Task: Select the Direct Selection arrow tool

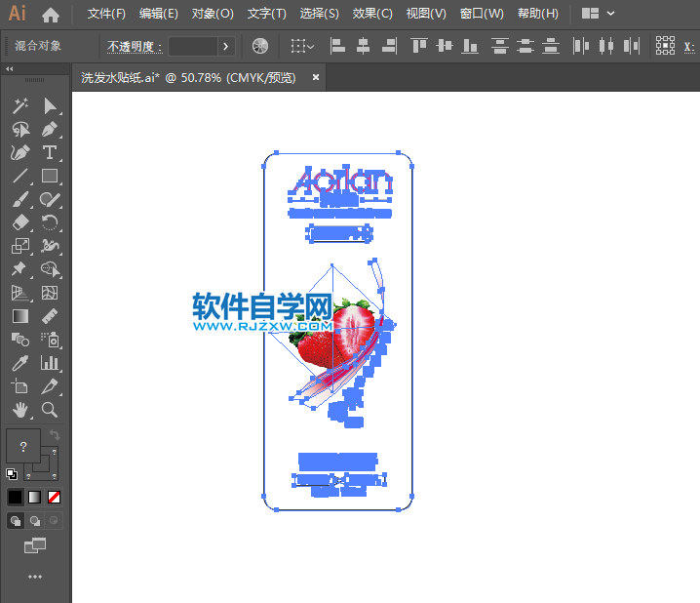Action: [x=50, y=105]
